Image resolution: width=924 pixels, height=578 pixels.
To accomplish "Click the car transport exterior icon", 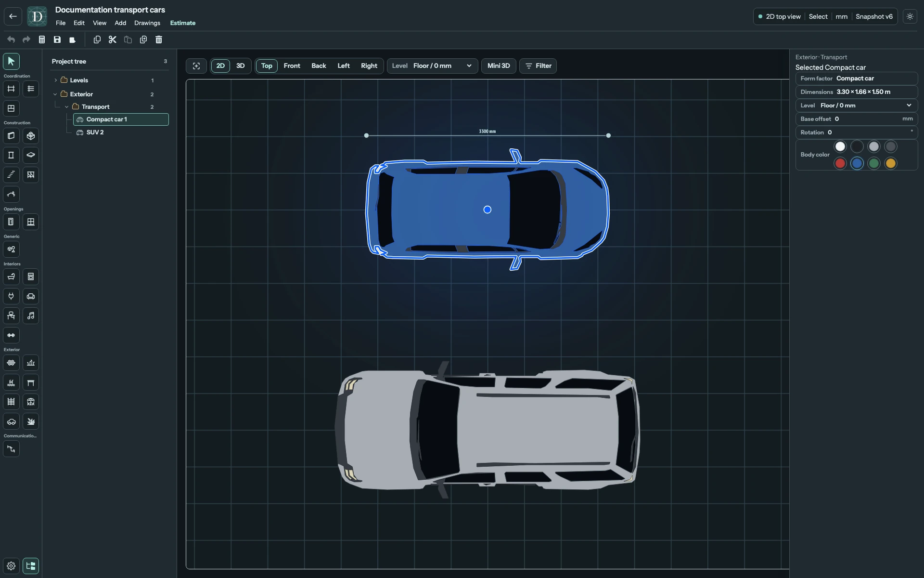I will pos(11,421).
